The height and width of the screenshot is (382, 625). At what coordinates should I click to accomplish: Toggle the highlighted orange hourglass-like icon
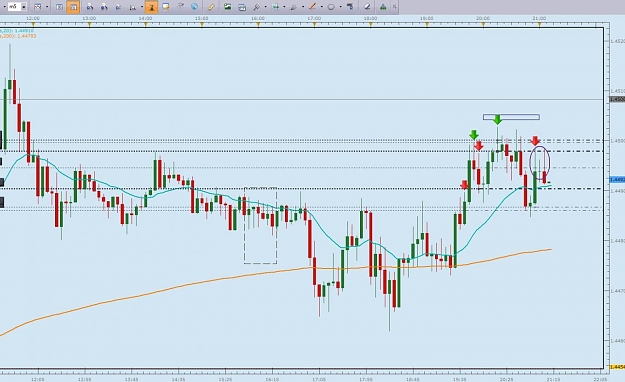151,7
